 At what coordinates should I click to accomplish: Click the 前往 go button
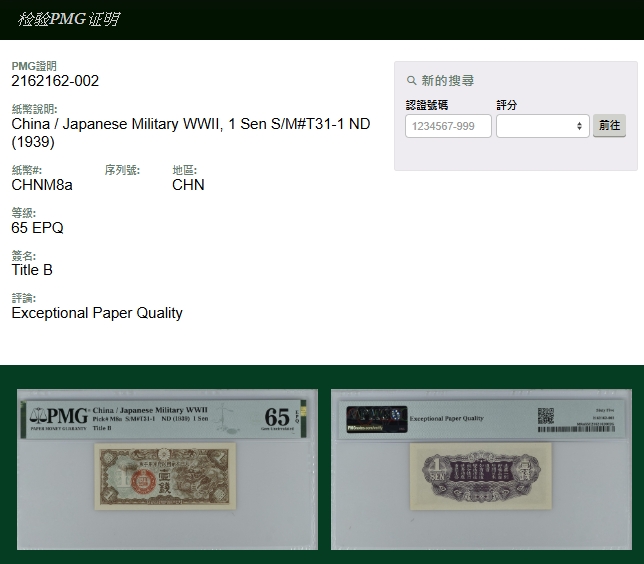click(609, 125)
